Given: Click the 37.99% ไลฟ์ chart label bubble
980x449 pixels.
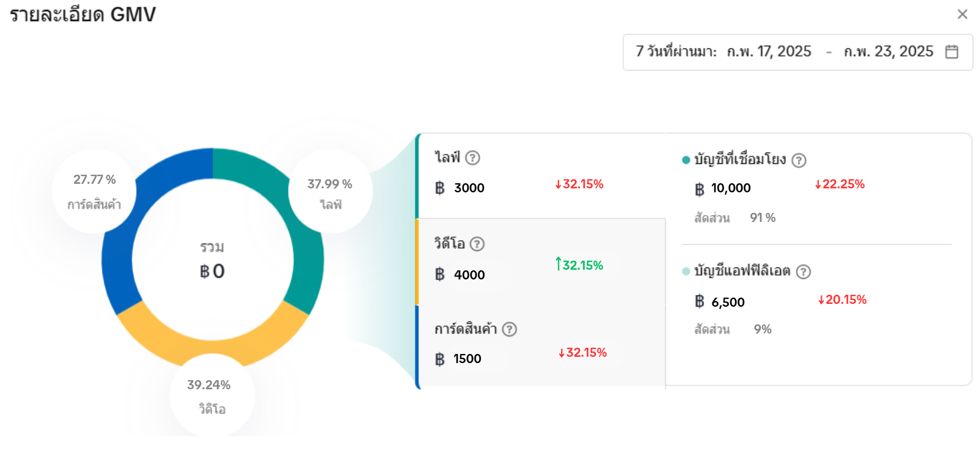Looking at the screenshot, I should (330, 192).
